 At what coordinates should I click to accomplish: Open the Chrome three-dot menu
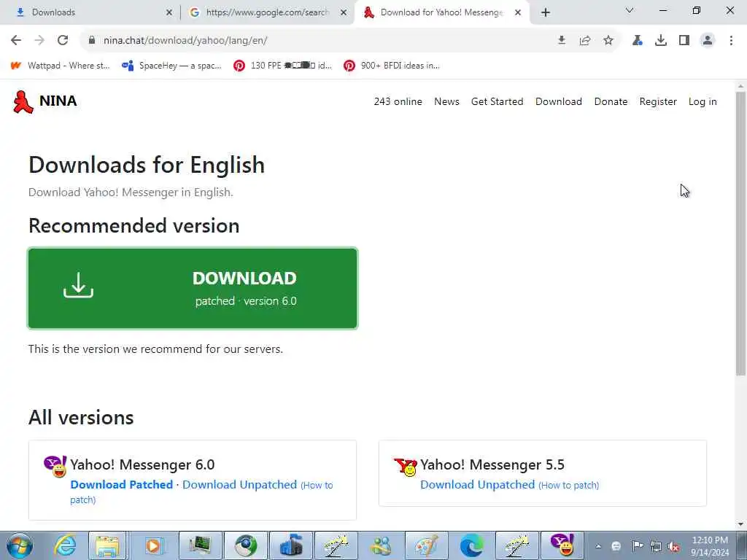[731, 41]
